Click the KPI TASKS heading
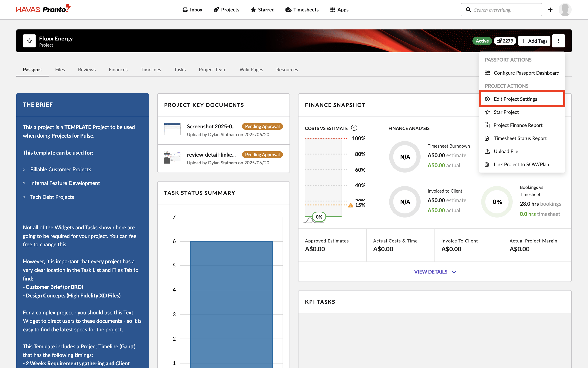This screenshot has width=588, height=368. pos(320,302)
